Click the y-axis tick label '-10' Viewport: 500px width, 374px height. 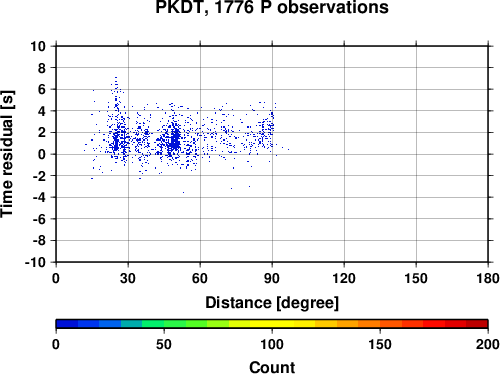pos(35,263)
